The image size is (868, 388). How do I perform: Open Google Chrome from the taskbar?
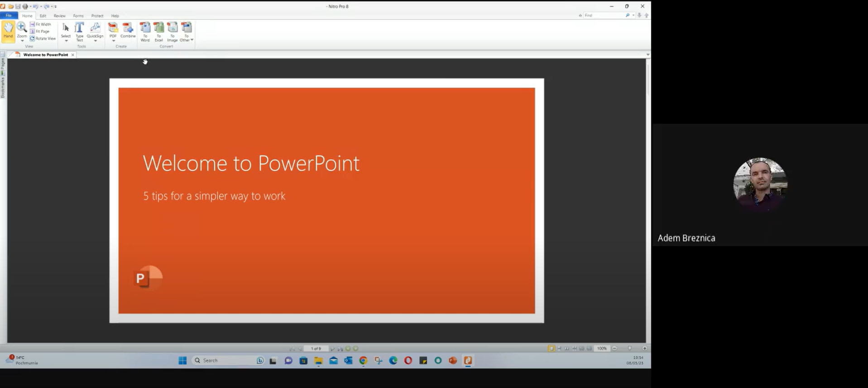(363, 360)
